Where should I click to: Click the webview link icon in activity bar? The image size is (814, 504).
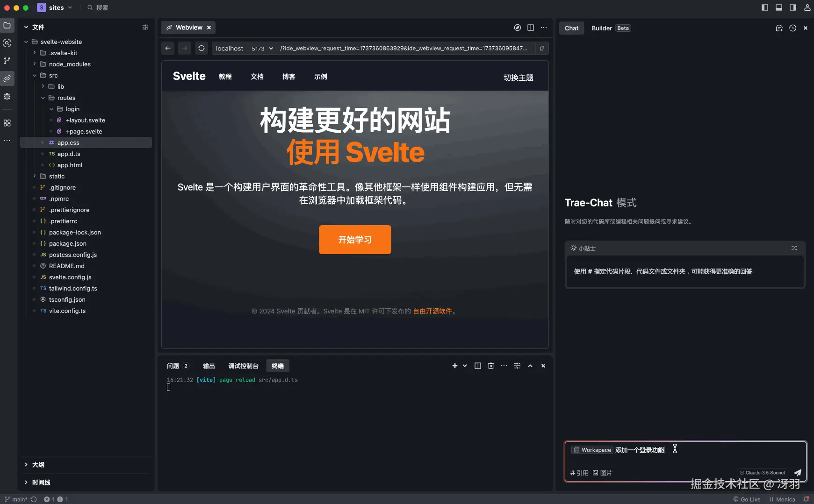click(7, 78)
